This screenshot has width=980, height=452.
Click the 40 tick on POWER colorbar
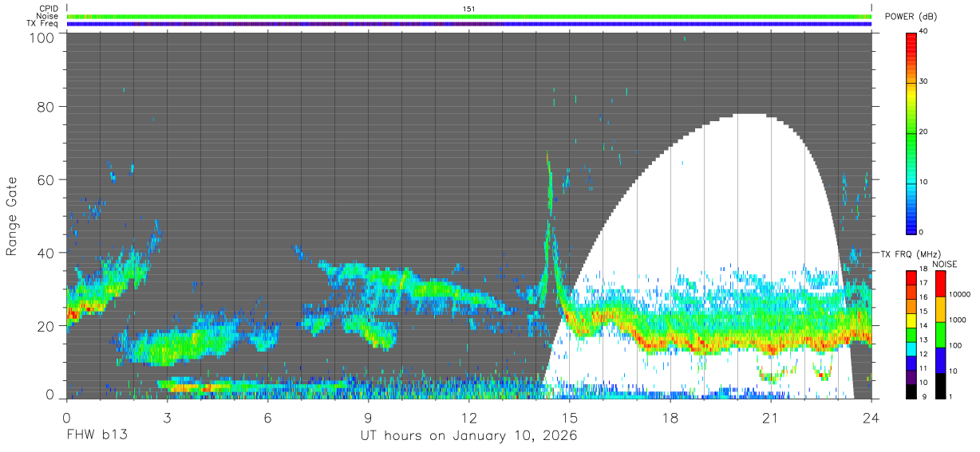tap(924, 32)
